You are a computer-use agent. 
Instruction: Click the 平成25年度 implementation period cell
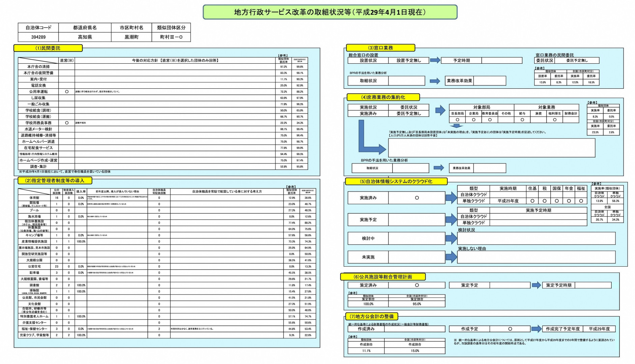click(x=508, y=201)
